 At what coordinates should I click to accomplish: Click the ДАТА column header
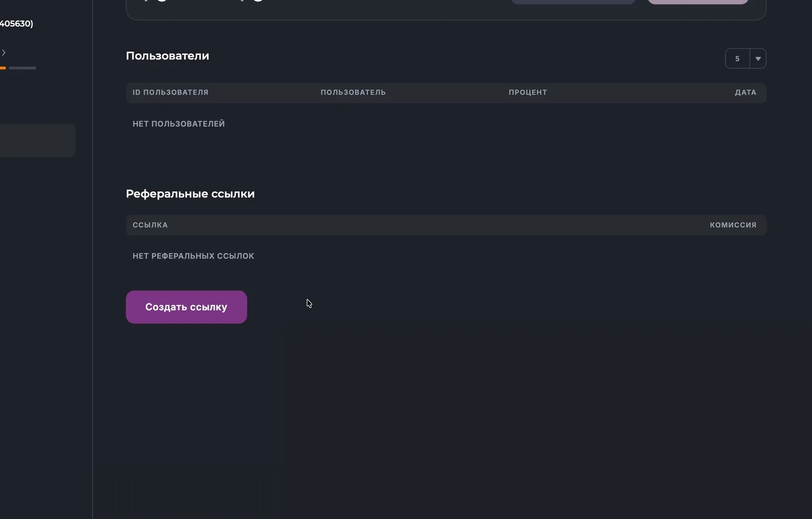(745, 93)
